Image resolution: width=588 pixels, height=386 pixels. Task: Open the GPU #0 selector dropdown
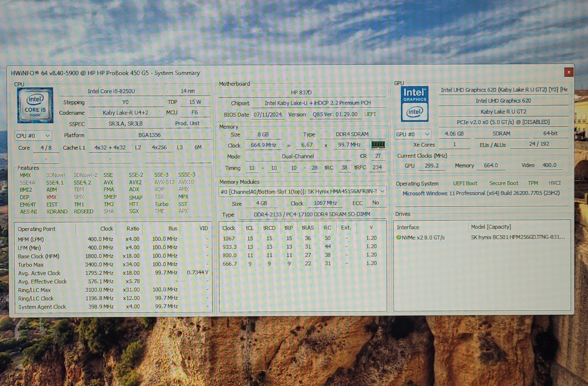413,134
